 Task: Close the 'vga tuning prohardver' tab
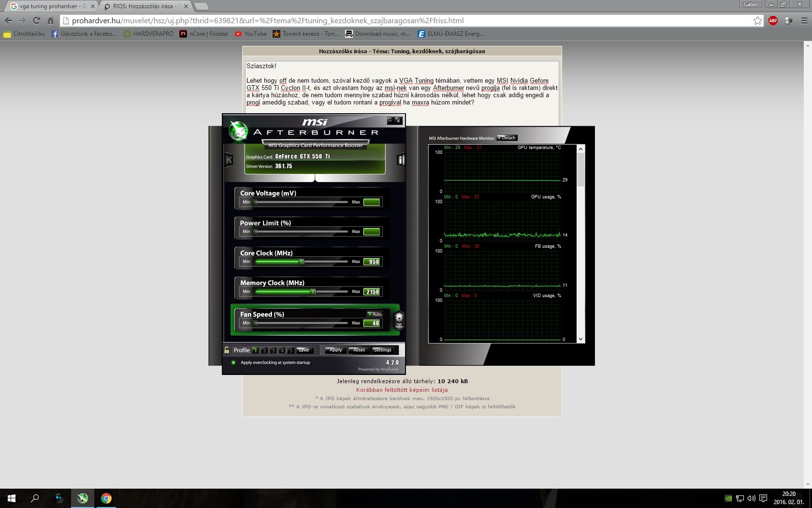pyautogui.click(x=93, y=6)
